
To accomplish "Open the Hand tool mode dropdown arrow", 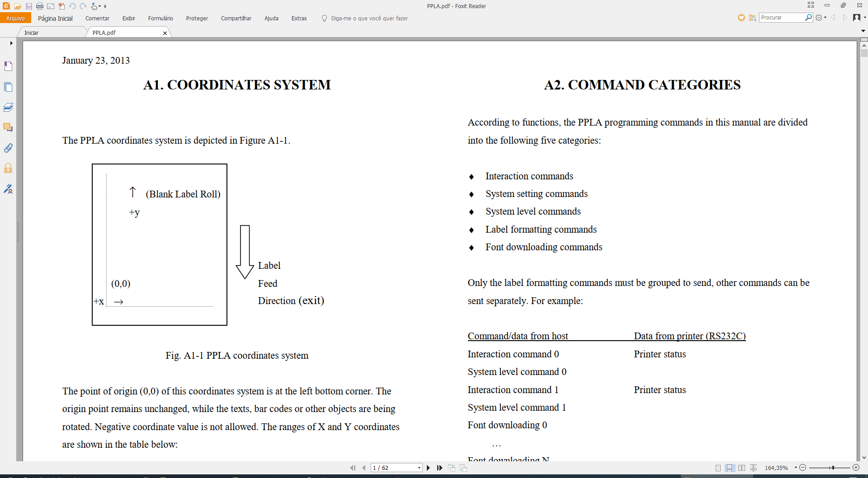I will pos(100,6).
